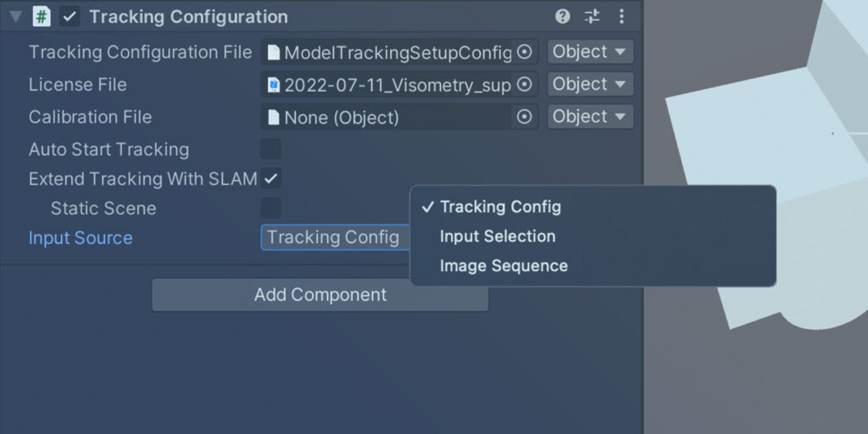868x434 pixels.
Task: Open component presets slider icon
Action: 593,17
